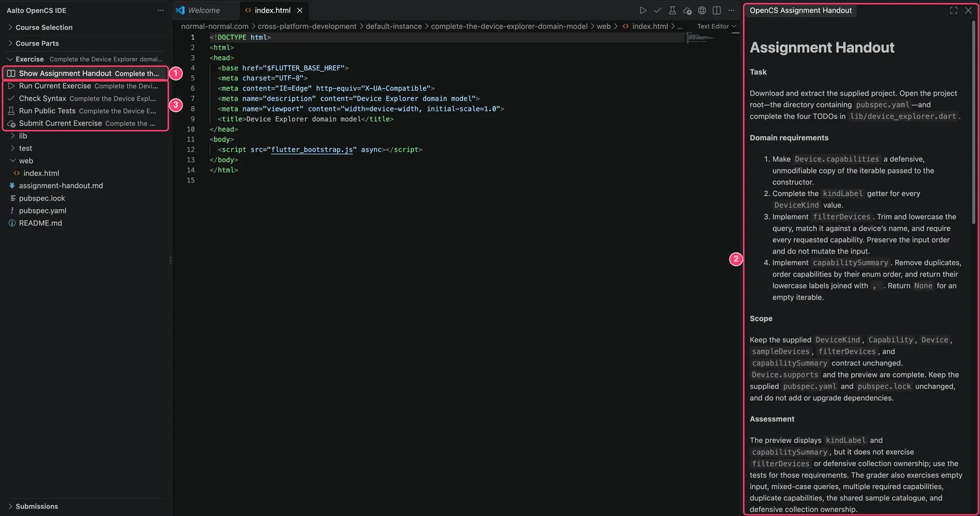Click the run tests flask icon in editor toolbar
980x516 pixels.
(x=672, y=10)
